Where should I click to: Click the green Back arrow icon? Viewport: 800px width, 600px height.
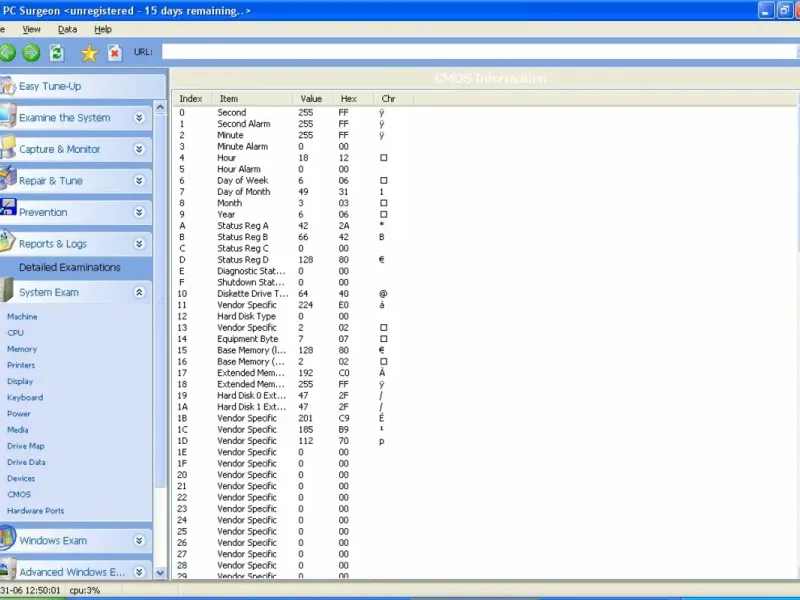tap(7, 52)
